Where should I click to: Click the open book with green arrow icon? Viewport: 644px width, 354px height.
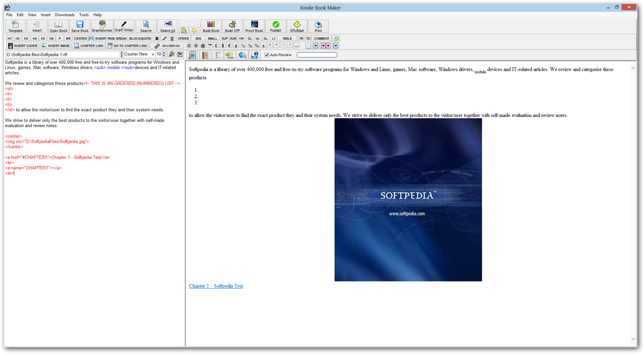230,55
